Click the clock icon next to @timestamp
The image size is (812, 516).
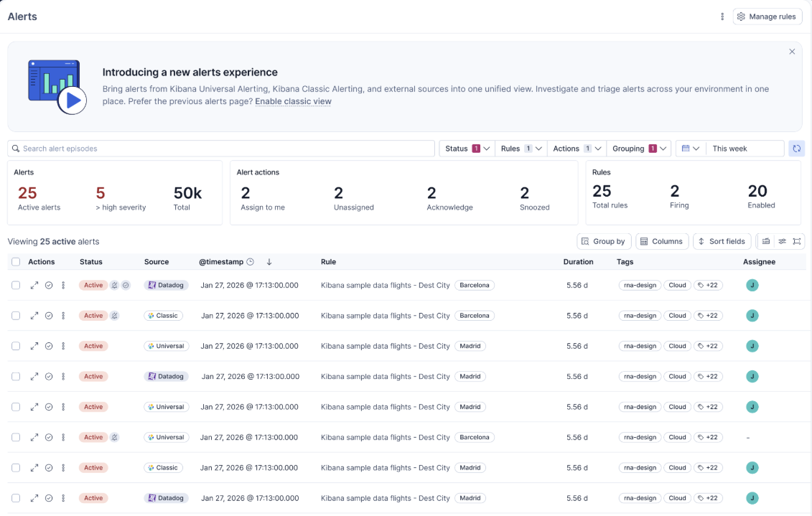(250, 262)
